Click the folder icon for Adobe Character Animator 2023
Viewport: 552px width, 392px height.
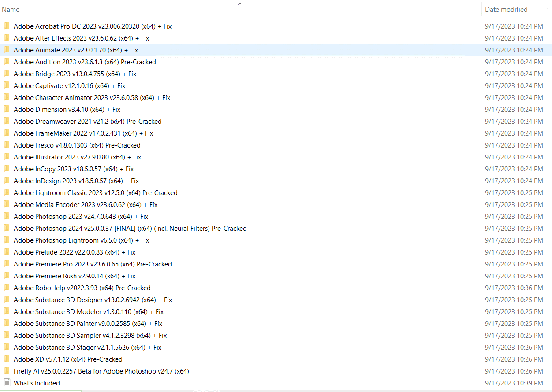7,97
